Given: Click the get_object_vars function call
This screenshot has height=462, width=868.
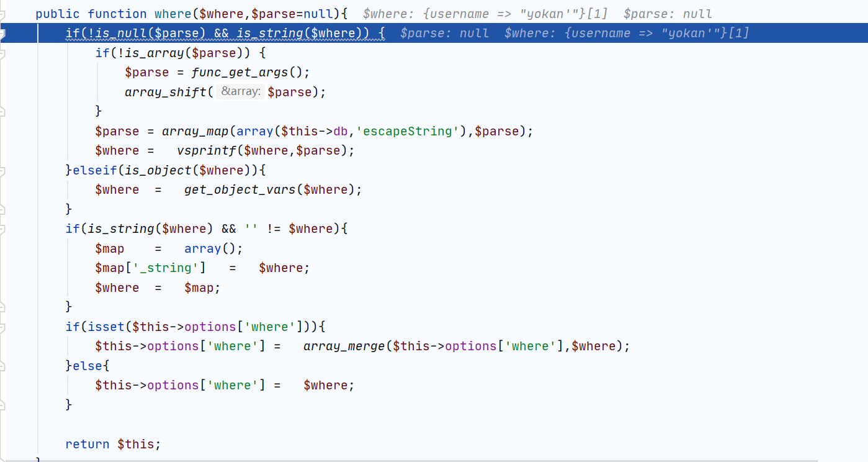Looking at the screenshot, I should pyautogui.click(x=239, y=189).
